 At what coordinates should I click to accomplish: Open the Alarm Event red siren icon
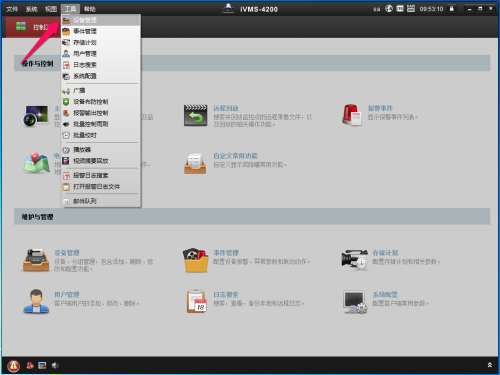point(352,115)
